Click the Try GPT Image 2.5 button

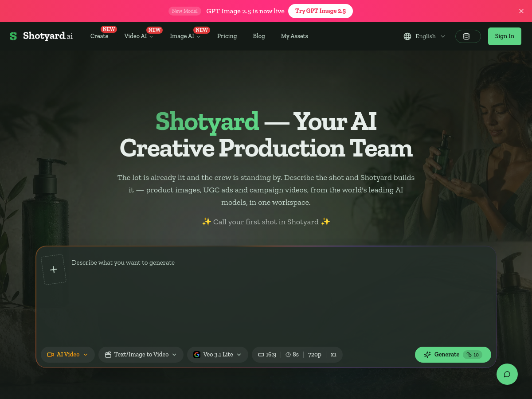pyautogui.click(x=321, y=11)
